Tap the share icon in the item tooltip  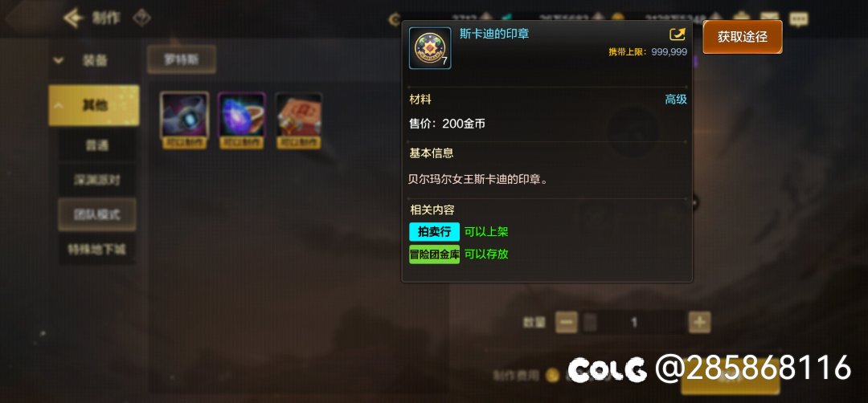click(677, 35)
